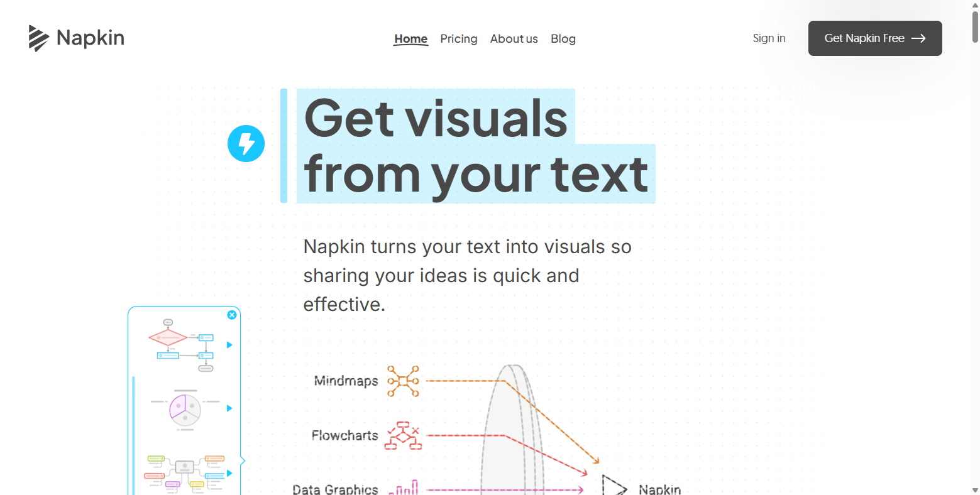Click the Get Napkin Free button
Image resolution: width=980 pixels, height=495 pixels.
[x=875, y=38]
